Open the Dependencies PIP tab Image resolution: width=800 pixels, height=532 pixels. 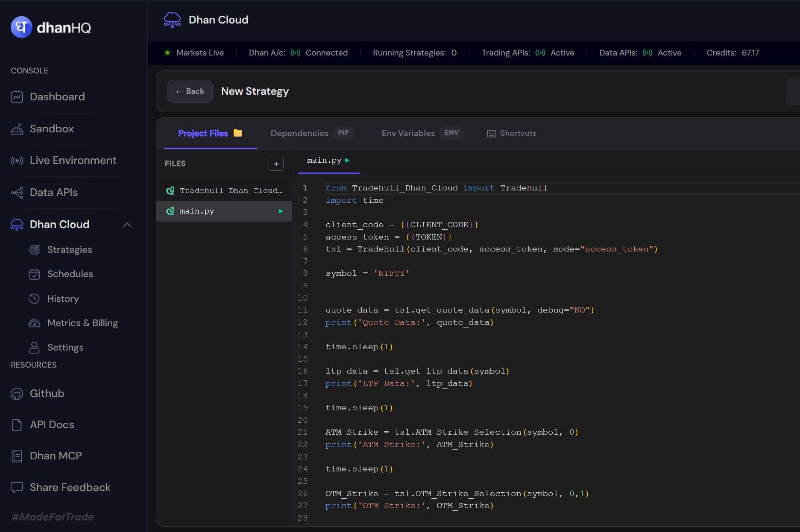pyautogui.click(x=312, y=133)
